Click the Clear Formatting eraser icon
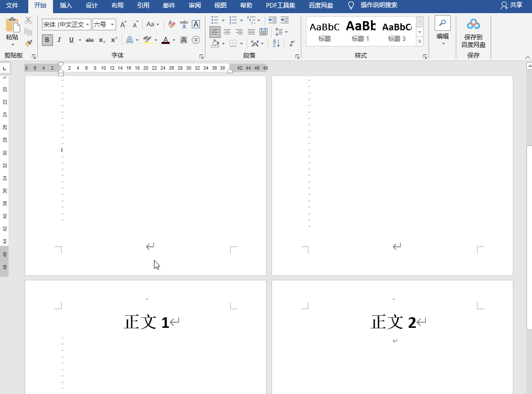 coord(172,24)
